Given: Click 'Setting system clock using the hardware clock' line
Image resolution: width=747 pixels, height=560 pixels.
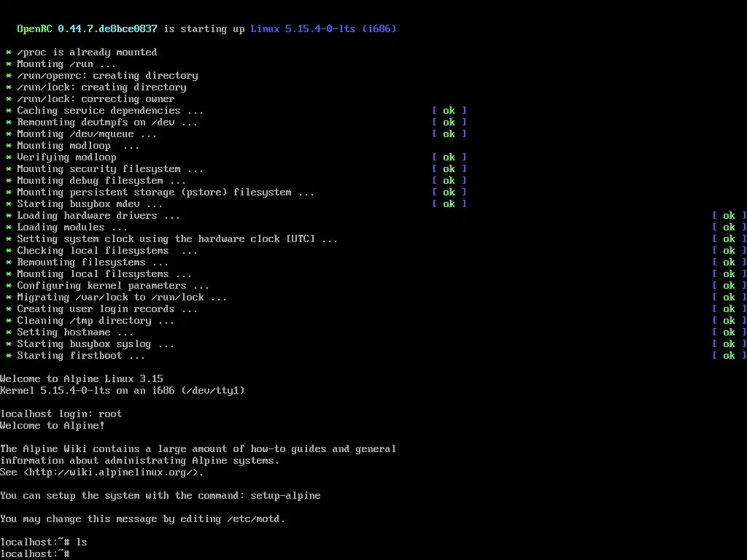Looking at the screenshot, I should (177, 238).
